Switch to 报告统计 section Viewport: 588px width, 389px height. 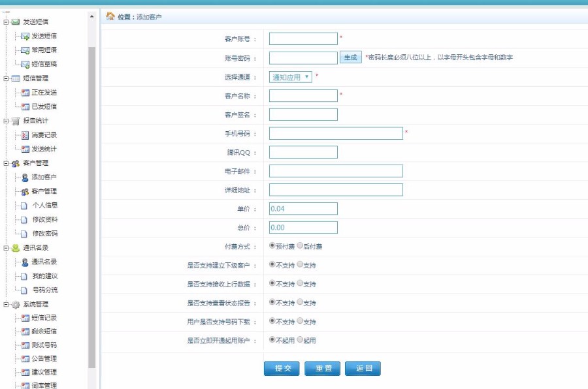29,120
